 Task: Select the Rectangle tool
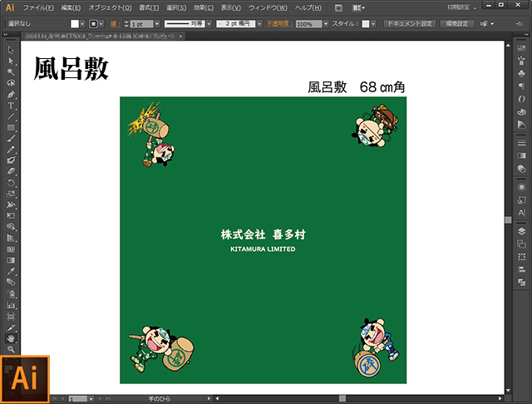point(11,127)
